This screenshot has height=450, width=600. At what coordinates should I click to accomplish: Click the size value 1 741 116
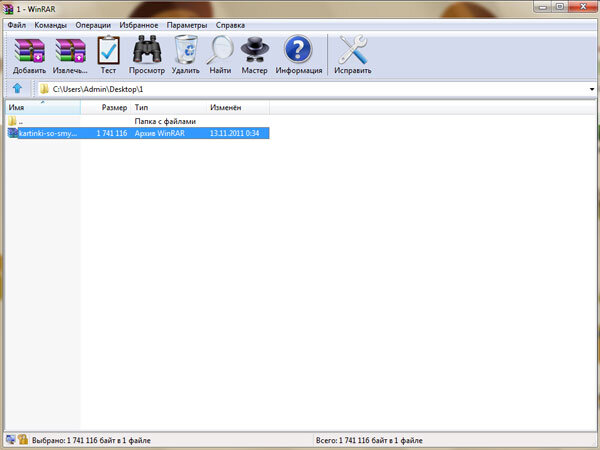click(x=112, y=133)
